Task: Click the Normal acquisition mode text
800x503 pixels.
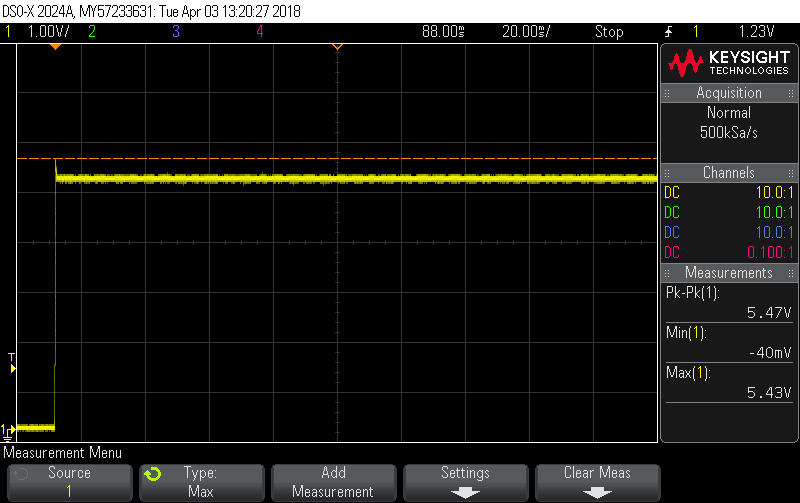Action: 729,112
